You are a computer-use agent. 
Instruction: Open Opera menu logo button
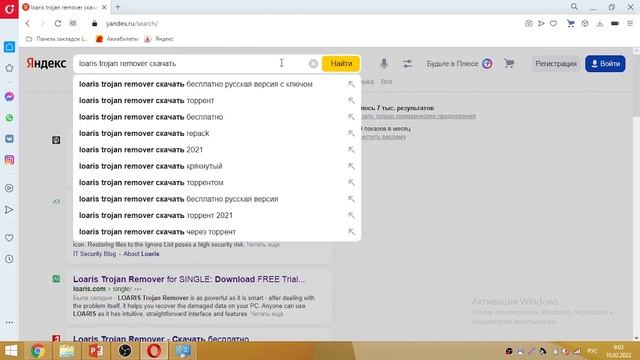[x=9, y=9]
